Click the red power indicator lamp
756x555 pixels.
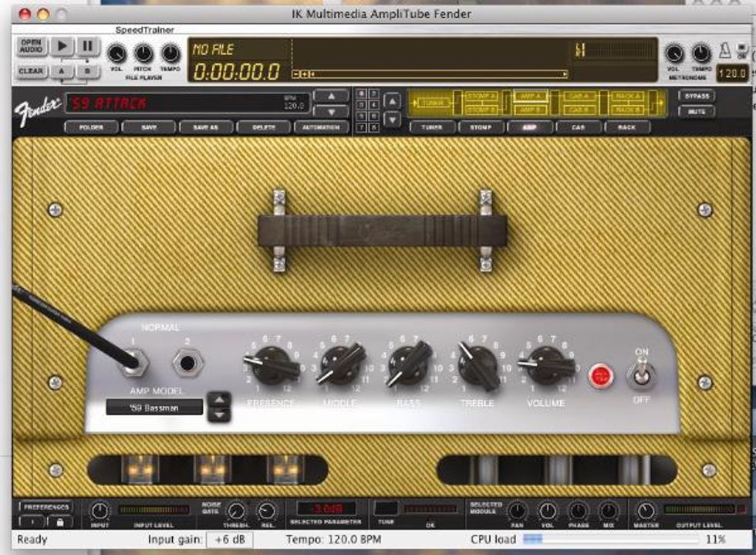pos(600,376)
